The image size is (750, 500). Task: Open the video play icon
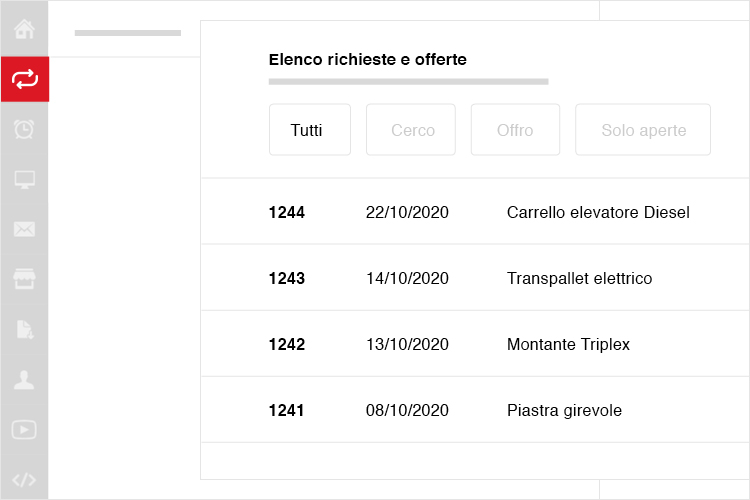coord(24,429)
